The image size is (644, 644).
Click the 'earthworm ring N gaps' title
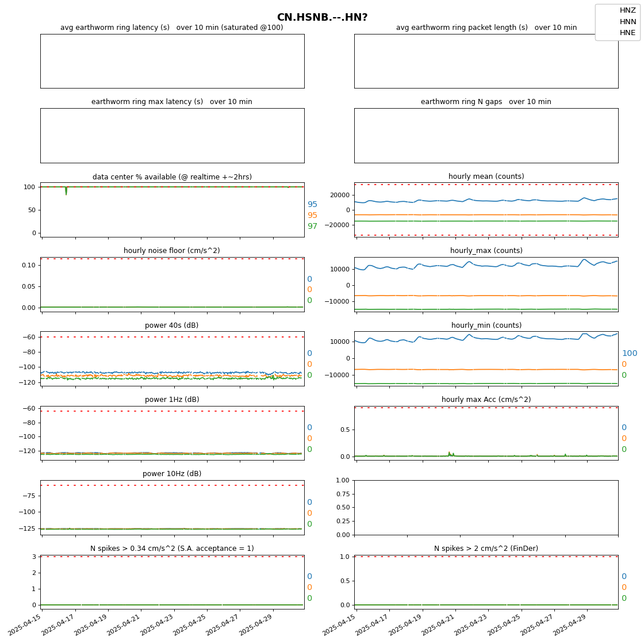[486, 101]
